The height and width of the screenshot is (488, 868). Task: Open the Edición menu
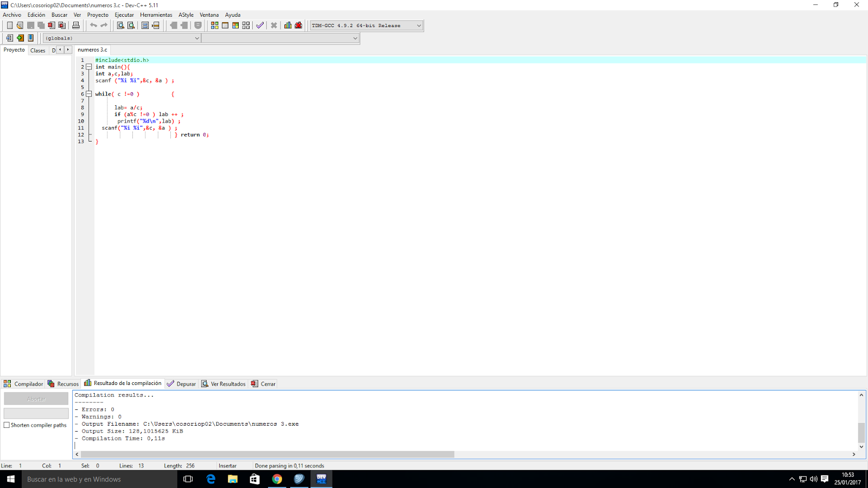(x=36, y=15)
